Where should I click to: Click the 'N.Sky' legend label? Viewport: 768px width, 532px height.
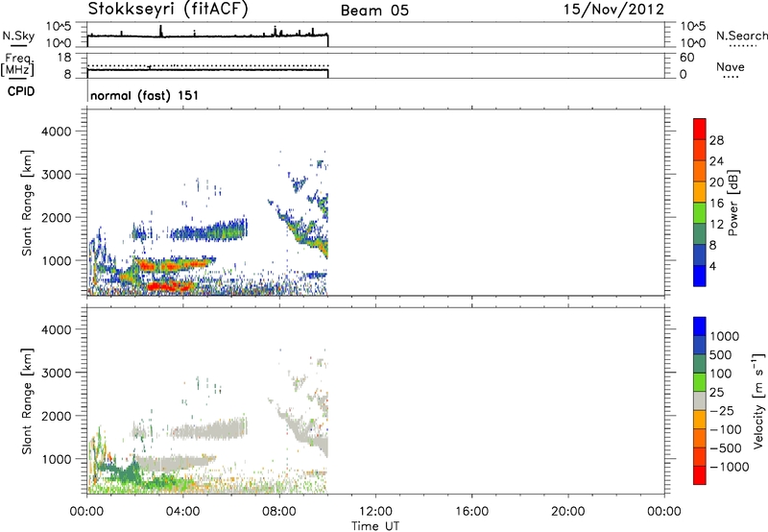(18, 36)
